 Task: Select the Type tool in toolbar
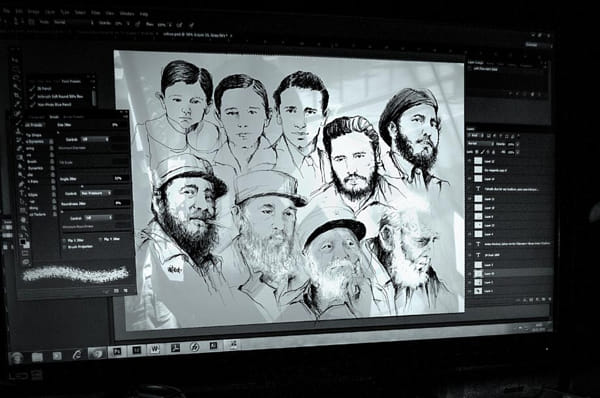click(22, 193)
